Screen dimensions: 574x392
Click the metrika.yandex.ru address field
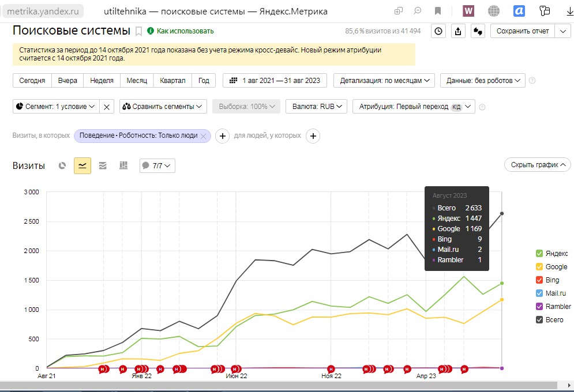(x=43, y=12)
